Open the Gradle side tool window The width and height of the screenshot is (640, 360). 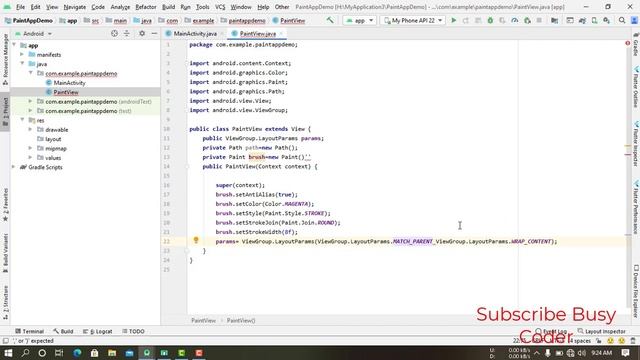point(636,45)
